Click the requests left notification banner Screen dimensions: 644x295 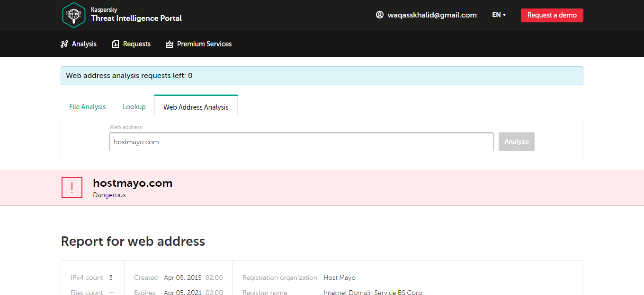(322, 76)
